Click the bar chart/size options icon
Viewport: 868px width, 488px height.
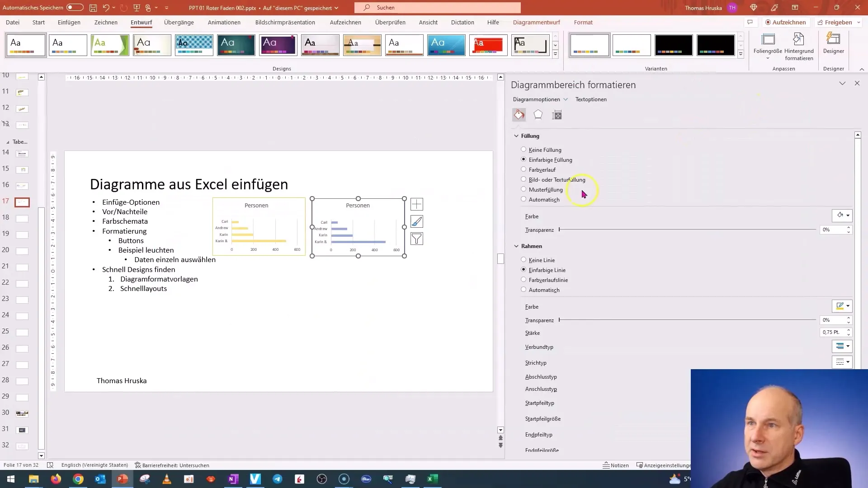point(557,114)
